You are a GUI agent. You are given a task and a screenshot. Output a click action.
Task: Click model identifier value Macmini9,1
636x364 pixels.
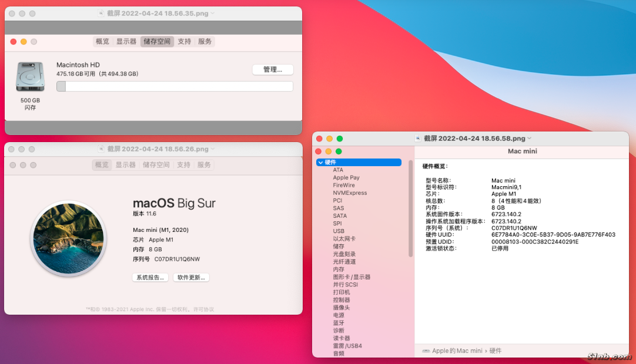(506, 187)
